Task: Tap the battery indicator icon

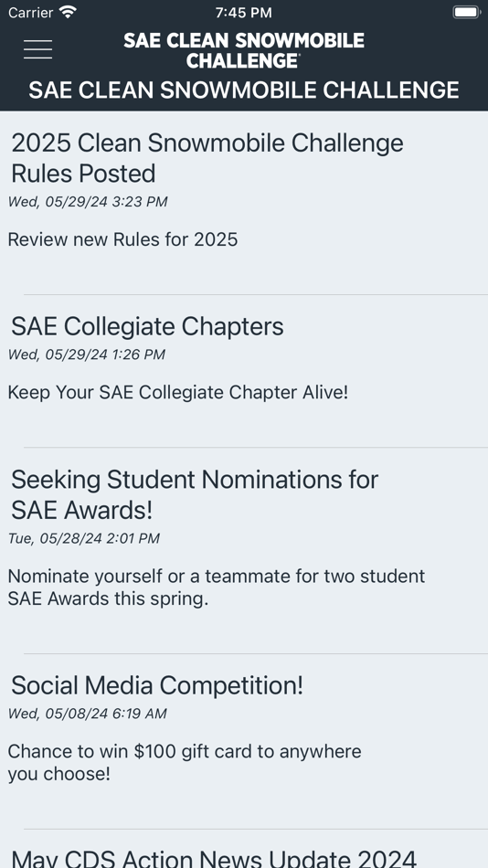Action: click(466, 12)
